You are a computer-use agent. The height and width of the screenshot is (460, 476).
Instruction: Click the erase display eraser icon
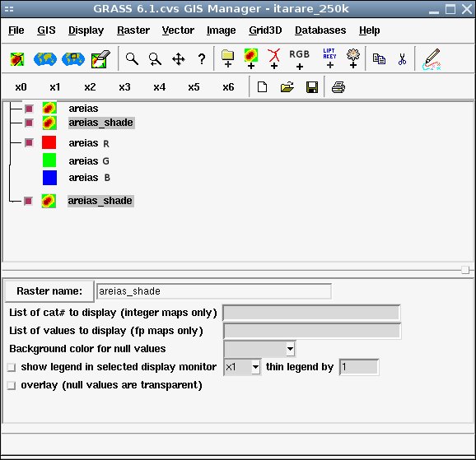coord(100,59)
